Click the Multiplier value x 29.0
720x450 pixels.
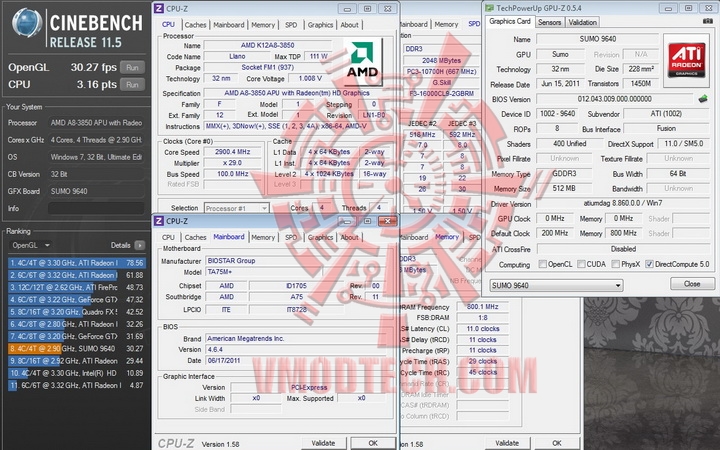point(233,163)
